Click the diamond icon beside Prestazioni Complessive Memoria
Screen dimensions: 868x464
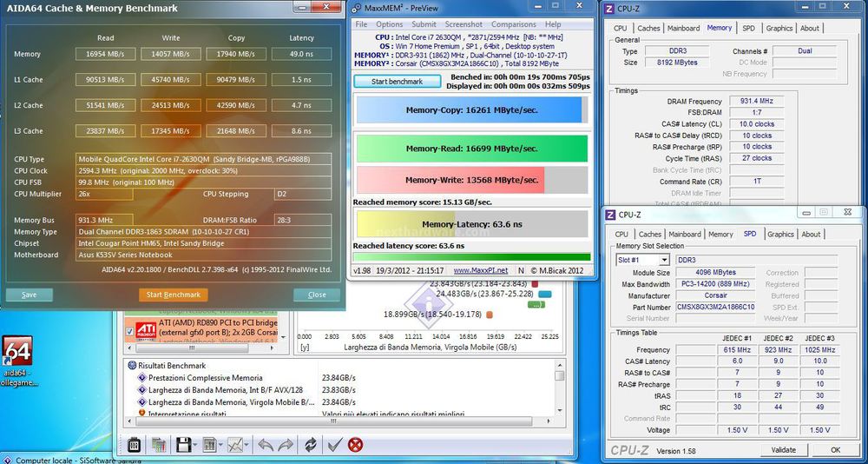pos(141,377)
